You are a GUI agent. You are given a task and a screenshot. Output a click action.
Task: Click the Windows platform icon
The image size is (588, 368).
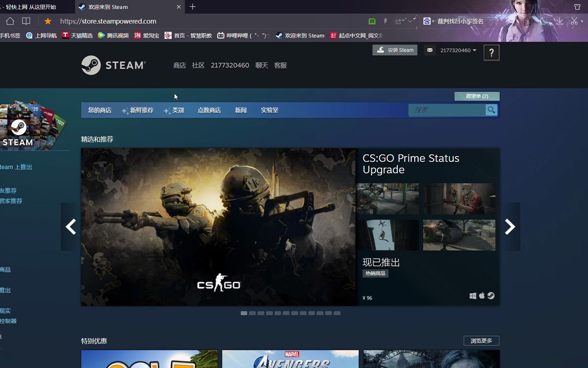click(x=473, y=296)
